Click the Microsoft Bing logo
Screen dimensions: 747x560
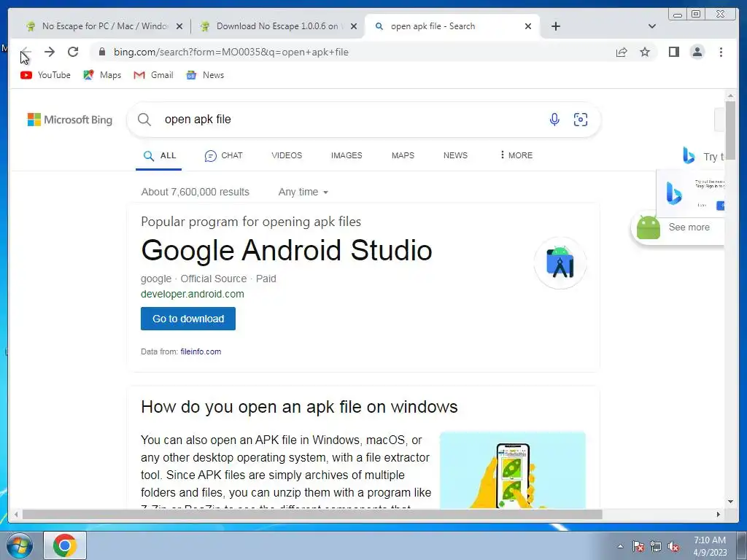70,120
